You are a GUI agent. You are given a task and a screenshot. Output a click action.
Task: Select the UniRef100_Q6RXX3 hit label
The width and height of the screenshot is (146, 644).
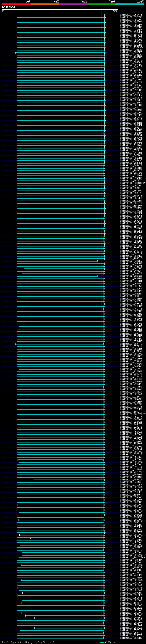click(x=131, y=628)
